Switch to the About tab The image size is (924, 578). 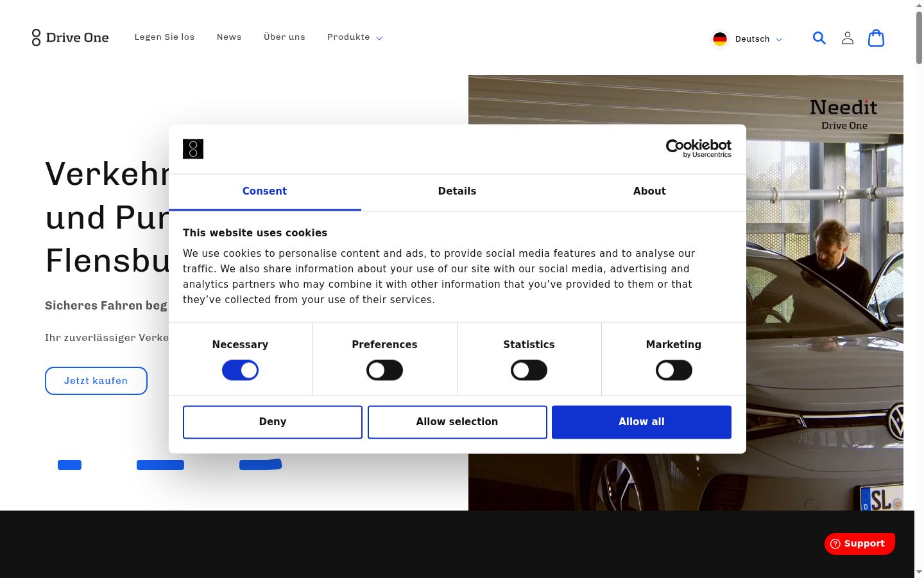click(649, 191)
